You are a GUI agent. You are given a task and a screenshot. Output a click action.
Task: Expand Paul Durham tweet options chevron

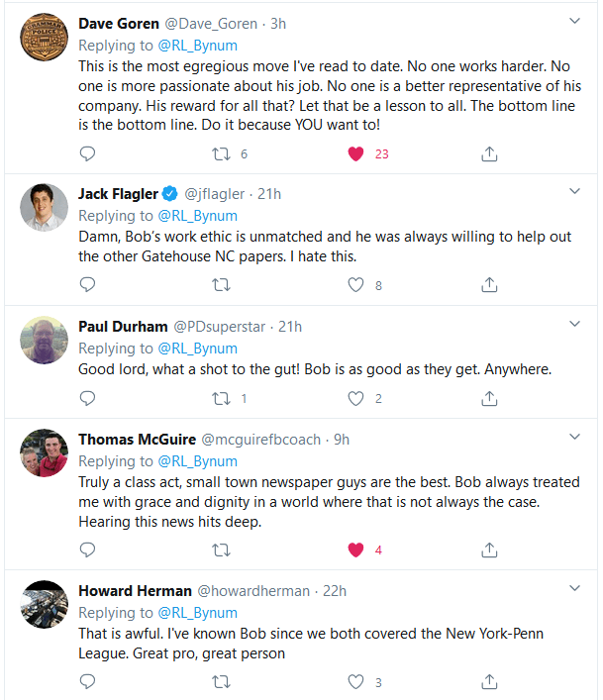click(x=574, y=324)
